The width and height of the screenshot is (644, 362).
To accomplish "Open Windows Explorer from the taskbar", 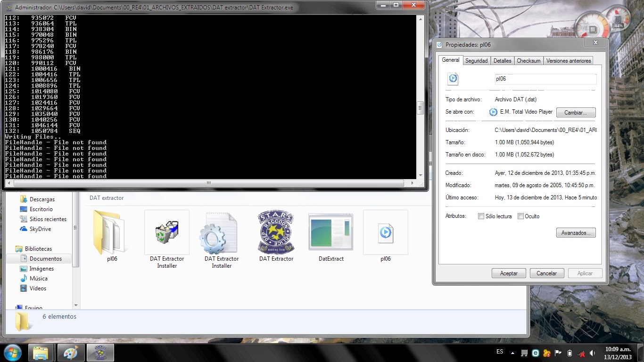I will [41, 353].
